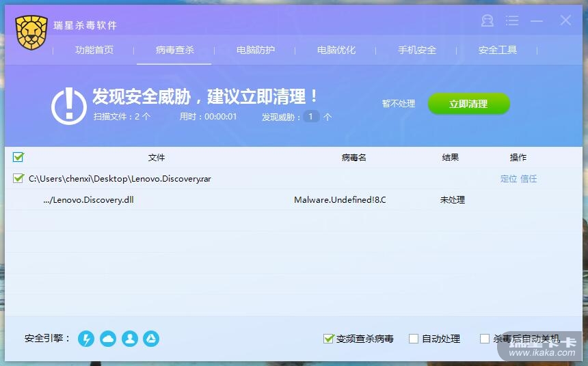588x366 pixels.
Task: Switch to the 功能首页 tab
Action: (x=94, y=50)
